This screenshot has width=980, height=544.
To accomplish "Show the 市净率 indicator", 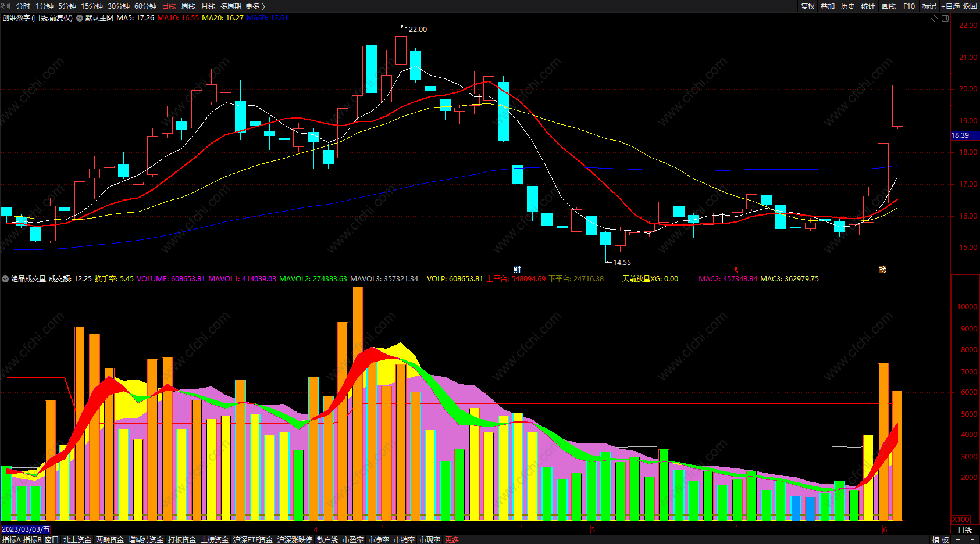I will click(x=379, y=539).
